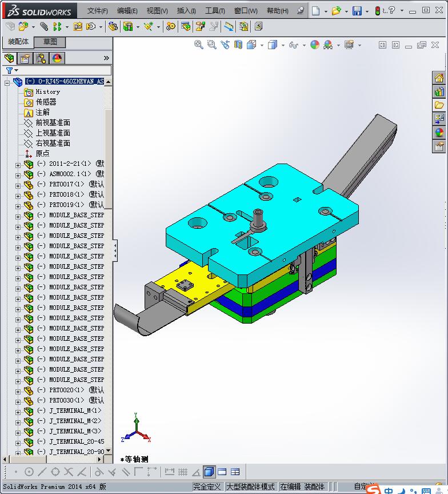The image size is (448, 494).
Task: Click the Interference Detection warning icon
Action: click(243, 26)
